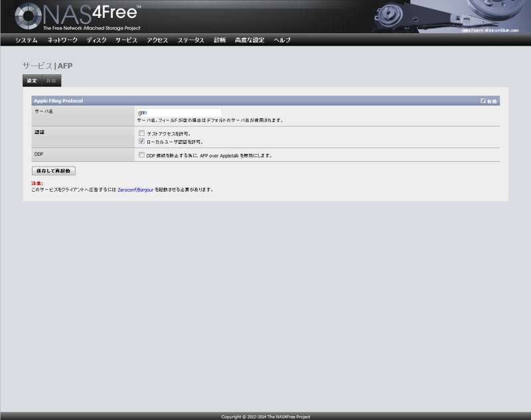This screenshot has width=531, height=420.
Task: Click the DDP label
Action: pos(38,154)
